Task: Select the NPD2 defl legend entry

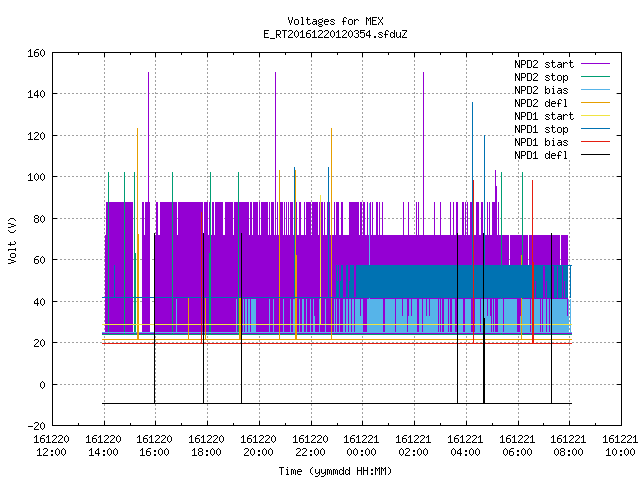Action: (541, 103)
